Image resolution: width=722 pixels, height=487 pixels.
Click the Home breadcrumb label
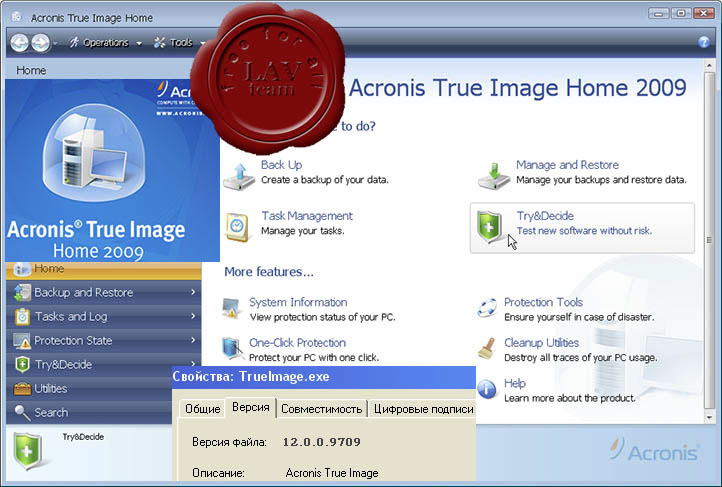(x=31, y=70)
